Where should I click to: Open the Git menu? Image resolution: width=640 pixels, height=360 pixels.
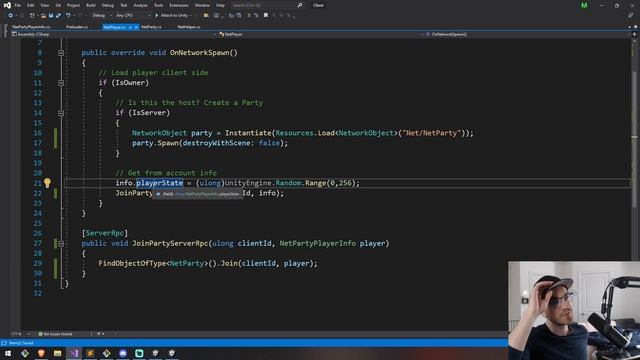[x=58, y=5]
